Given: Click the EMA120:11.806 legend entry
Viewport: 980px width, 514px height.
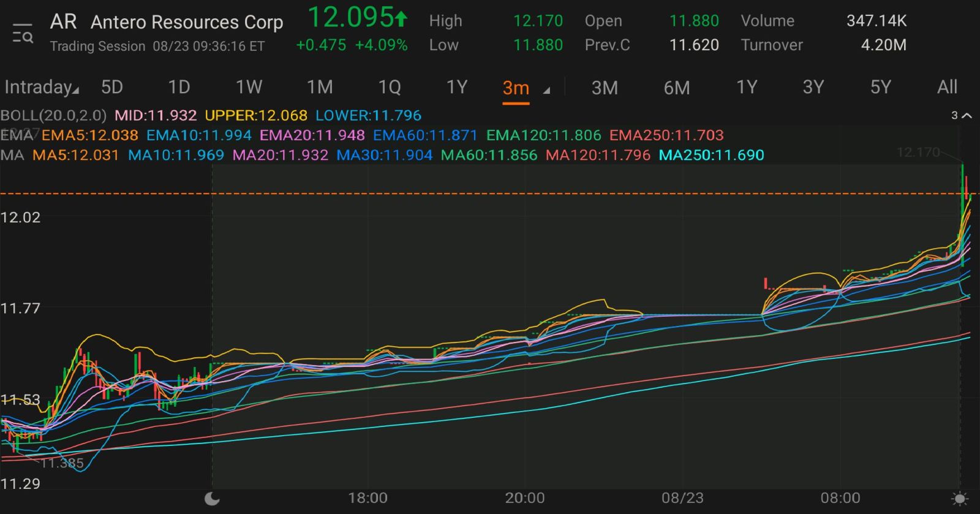Looking at the screenshot, I should tap(544, 135).
